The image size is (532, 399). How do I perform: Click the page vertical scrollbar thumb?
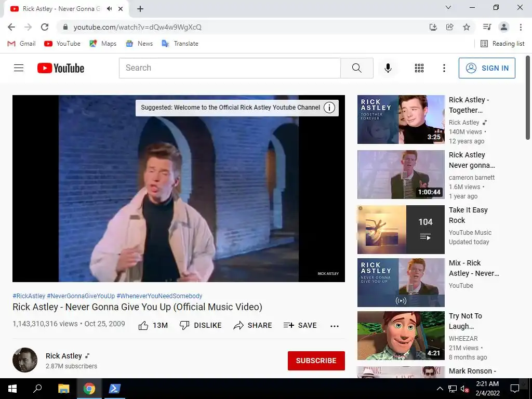pyautogui.click(x=528, y=97)
